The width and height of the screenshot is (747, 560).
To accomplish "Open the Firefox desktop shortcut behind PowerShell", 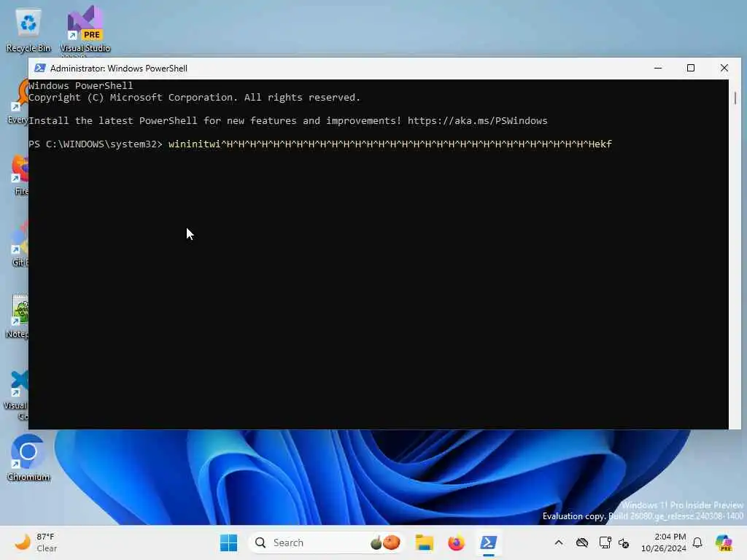I will click(20, 175).
